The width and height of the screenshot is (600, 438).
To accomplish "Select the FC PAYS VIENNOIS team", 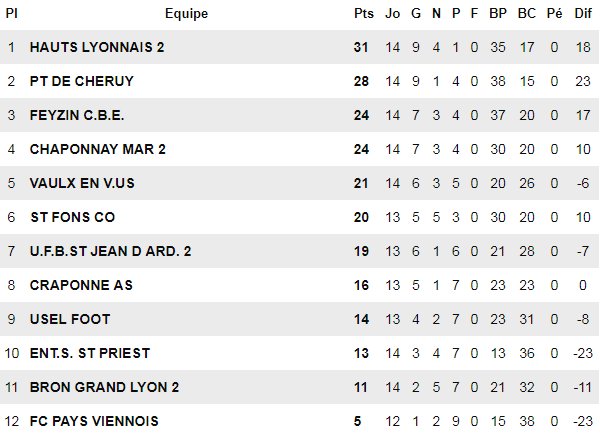I will point(94,421).
